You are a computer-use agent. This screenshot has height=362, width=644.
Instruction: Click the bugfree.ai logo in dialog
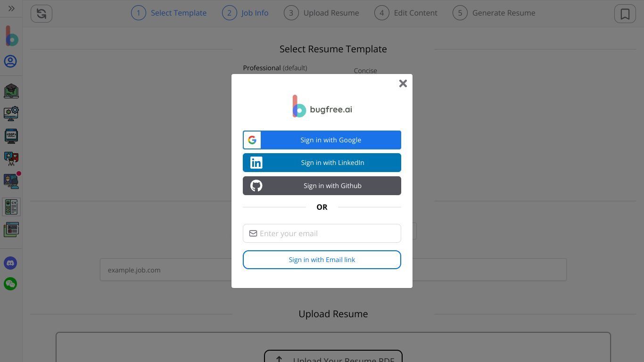322,107
